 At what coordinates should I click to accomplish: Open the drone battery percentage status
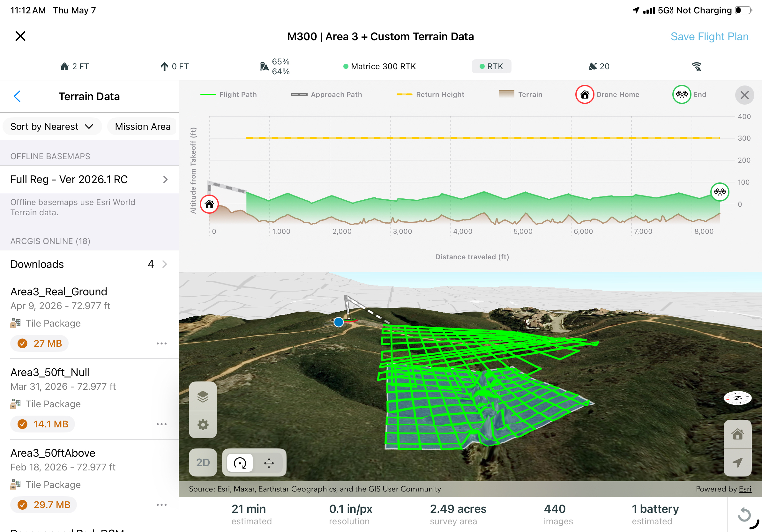coord(274,66)
